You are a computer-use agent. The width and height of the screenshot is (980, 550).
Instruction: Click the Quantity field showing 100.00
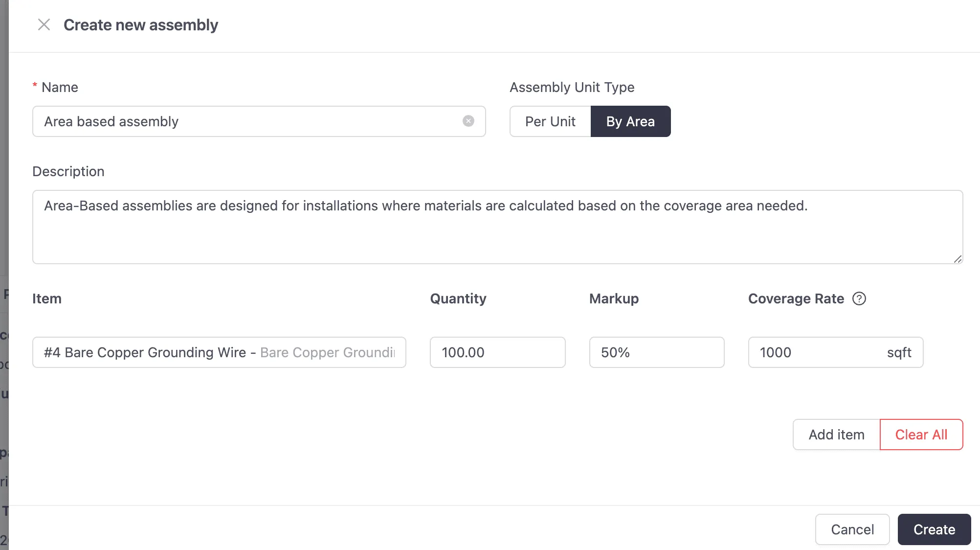point(497,352)
